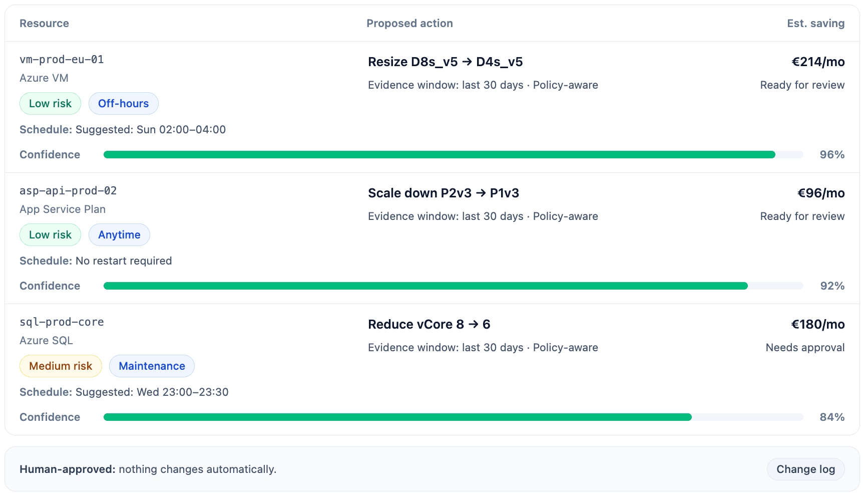Select the Est. saving column header

coord(815,23)
